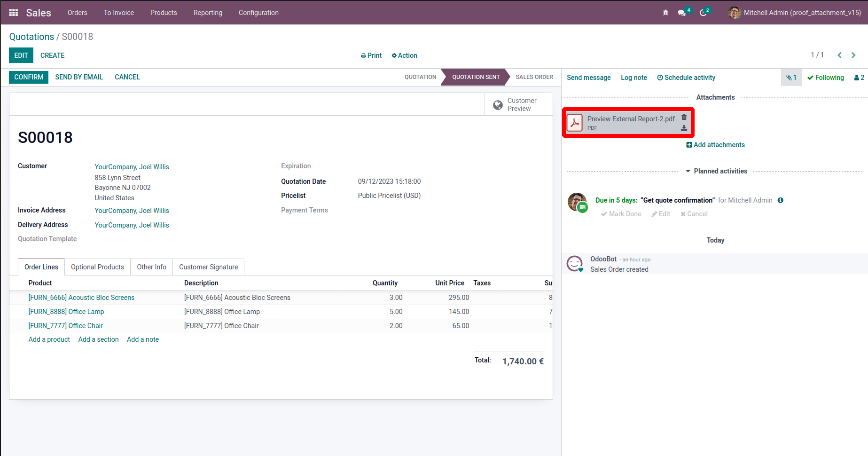Image resolution: width=868 pixels, height=456 pixels.
Task: Click Add a section link
Action: [99, 339]
